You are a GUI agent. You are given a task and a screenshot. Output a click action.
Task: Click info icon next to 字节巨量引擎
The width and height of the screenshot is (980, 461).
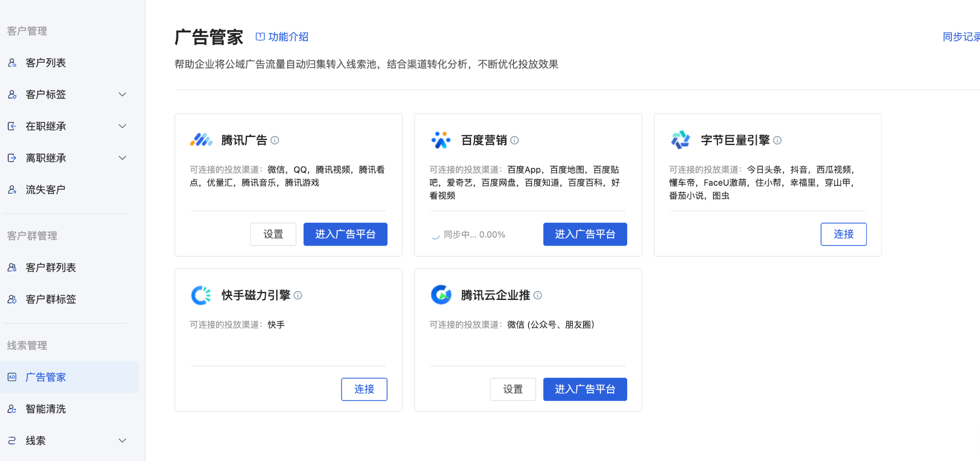click(x=777, y=140)
